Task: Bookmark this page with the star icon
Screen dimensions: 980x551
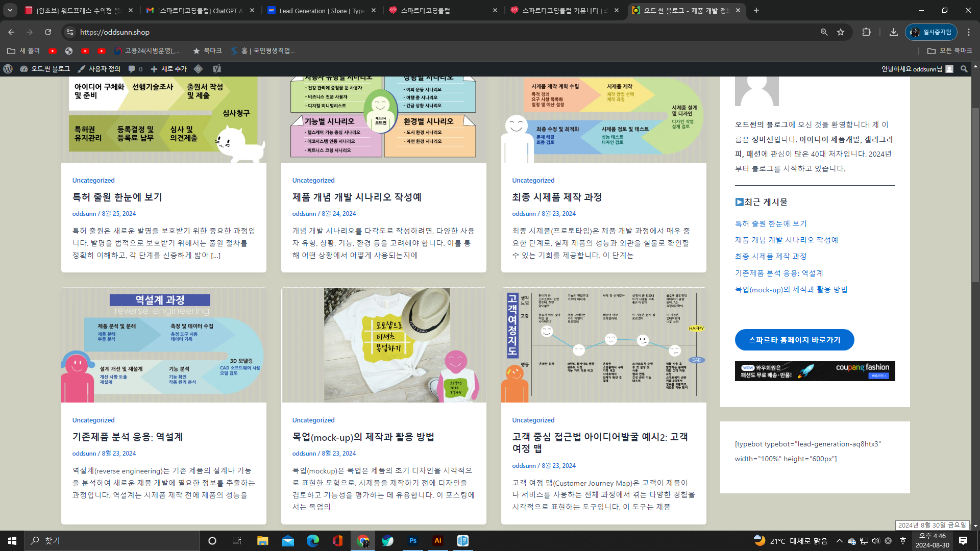Action: [841, 32]
